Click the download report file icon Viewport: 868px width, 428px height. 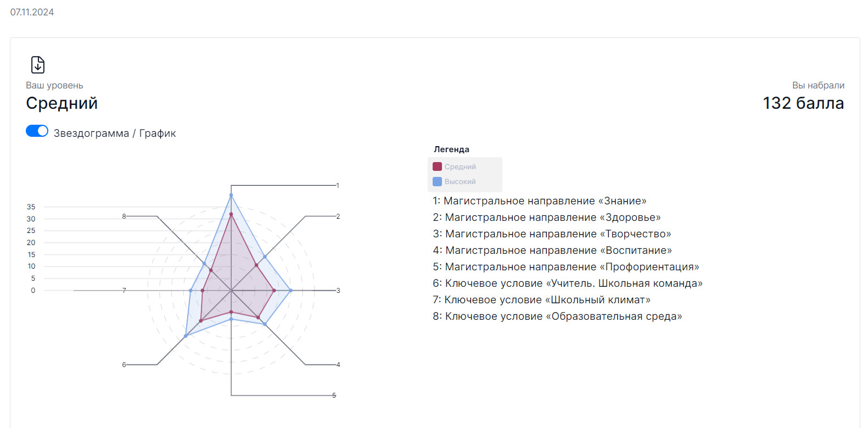37,65
